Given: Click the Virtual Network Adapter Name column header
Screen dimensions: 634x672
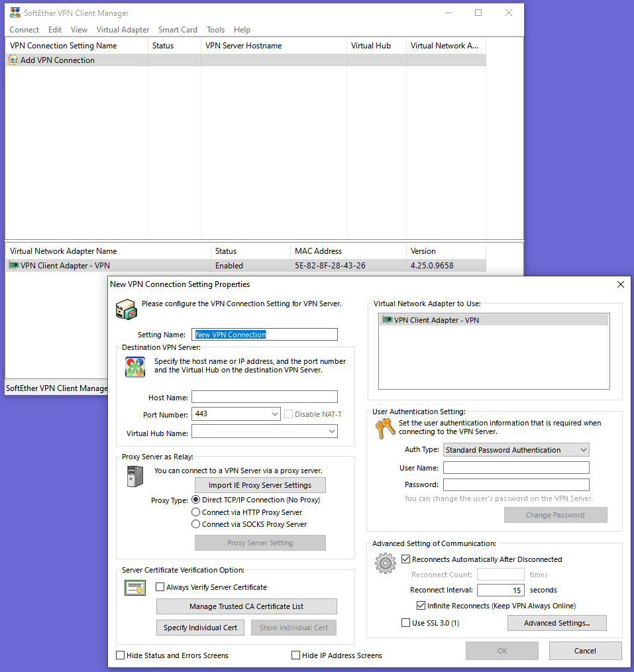Looking at the screenshot, I should click(108, 251).
